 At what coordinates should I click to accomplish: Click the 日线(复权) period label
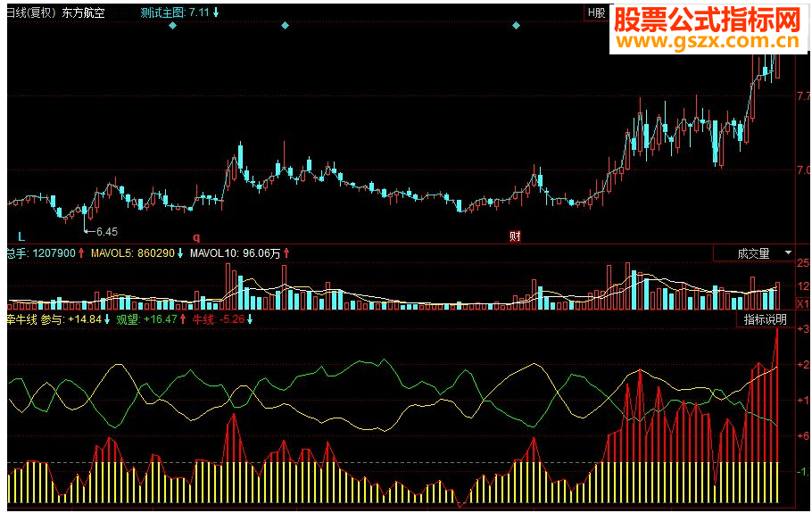[x=30, y=12]
